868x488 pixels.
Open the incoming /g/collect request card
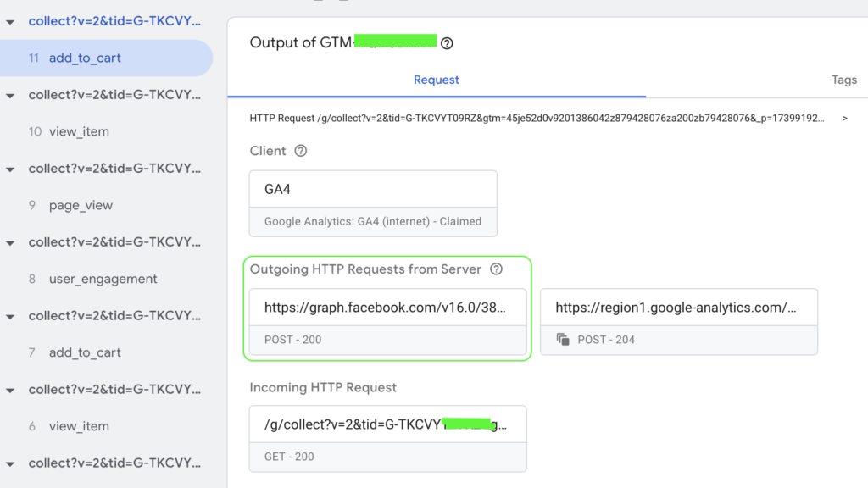coord(387,438)
